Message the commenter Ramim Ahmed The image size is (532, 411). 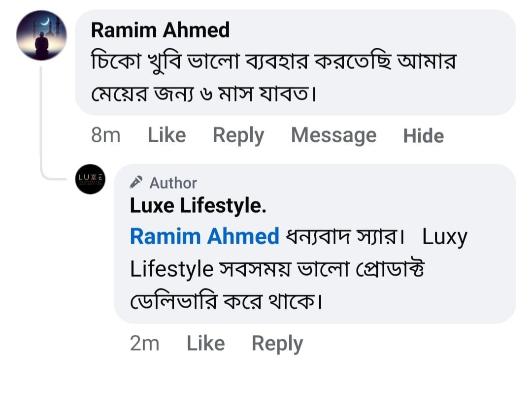(x=333, y=135)
